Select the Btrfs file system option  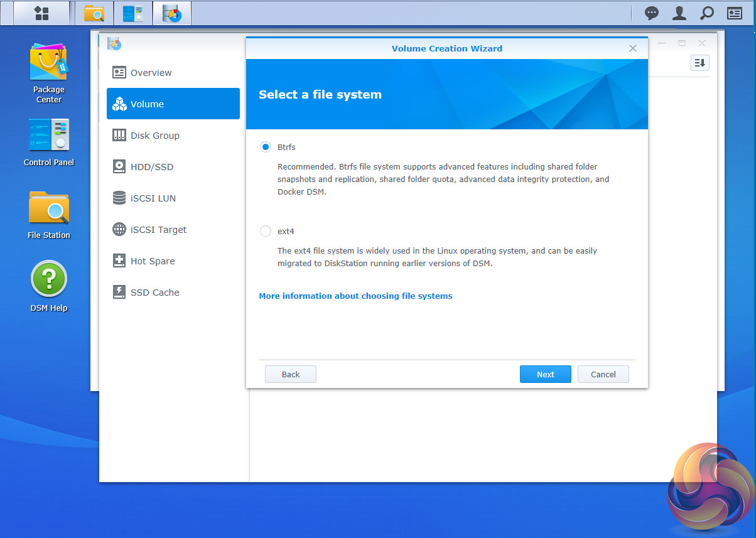point(266,147)
